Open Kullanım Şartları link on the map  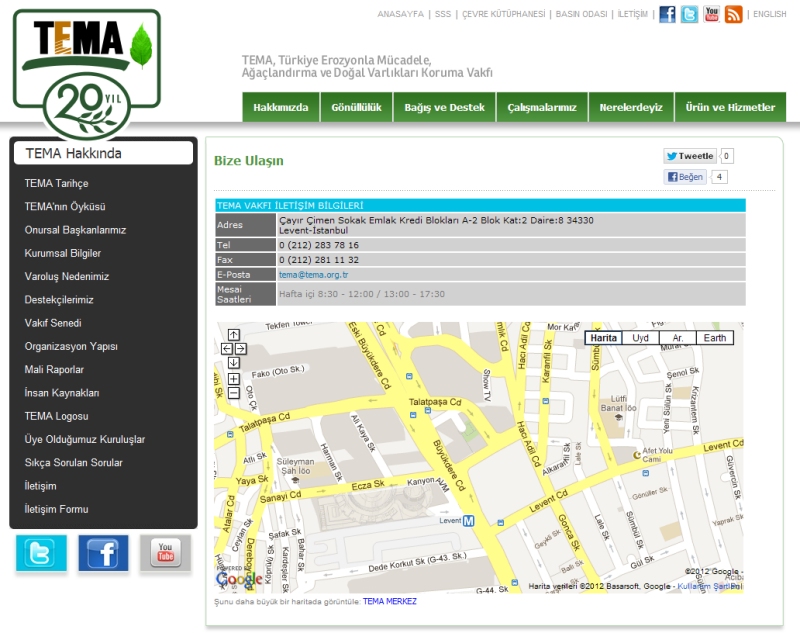click(709, 586)
